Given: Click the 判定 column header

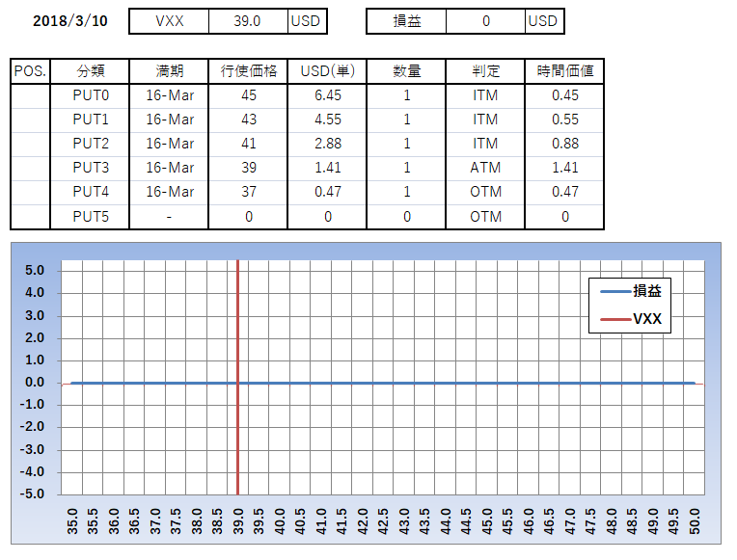Looking at the screenshot, I should [485, 71].
